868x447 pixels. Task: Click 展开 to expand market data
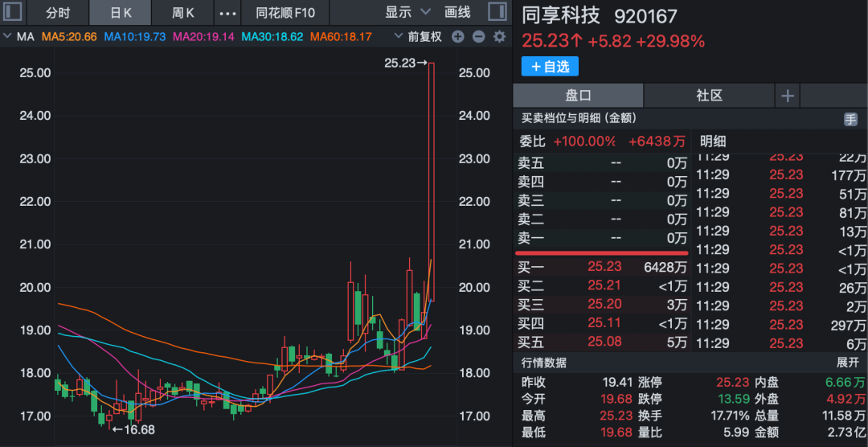pos(847,363)
